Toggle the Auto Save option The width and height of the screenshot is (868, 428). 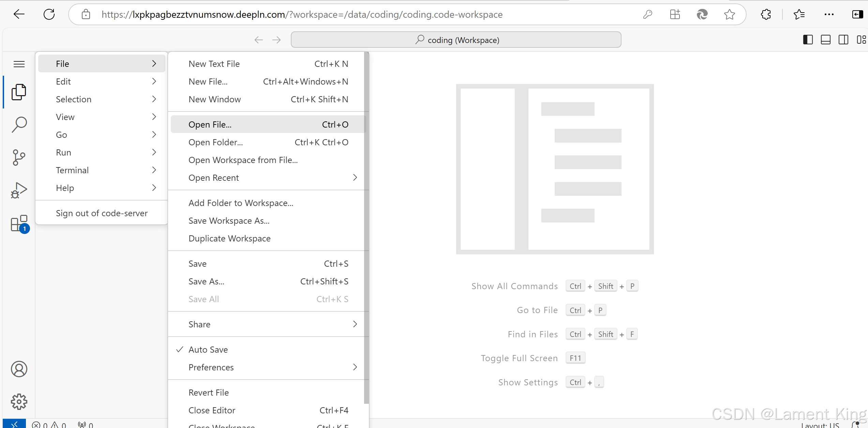208,350
